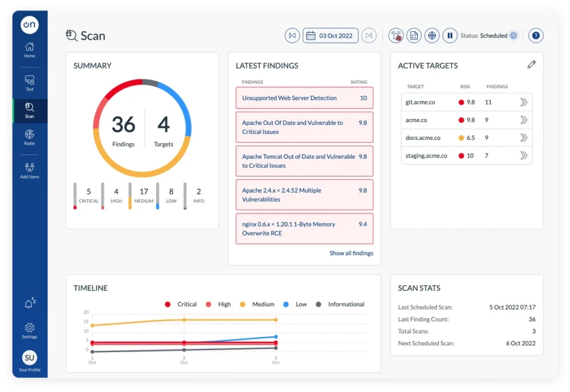This screenshot has height=392, width=570.
Task: Toggle Low series in timeline legend
Action: point(294,305)
